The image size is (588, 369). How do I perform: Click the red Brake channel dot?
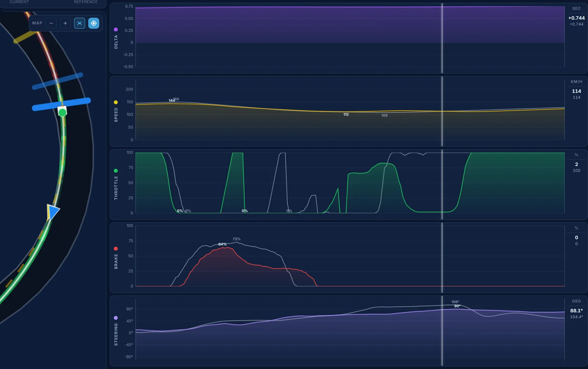(116, 249)
